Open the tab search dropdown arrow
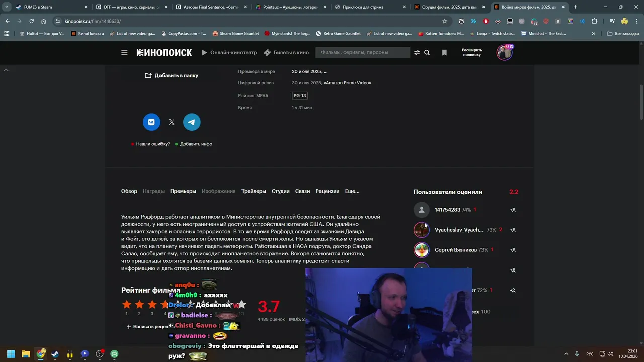The width and height of the screenshot is (644, 362). click(x=7, y=7)
